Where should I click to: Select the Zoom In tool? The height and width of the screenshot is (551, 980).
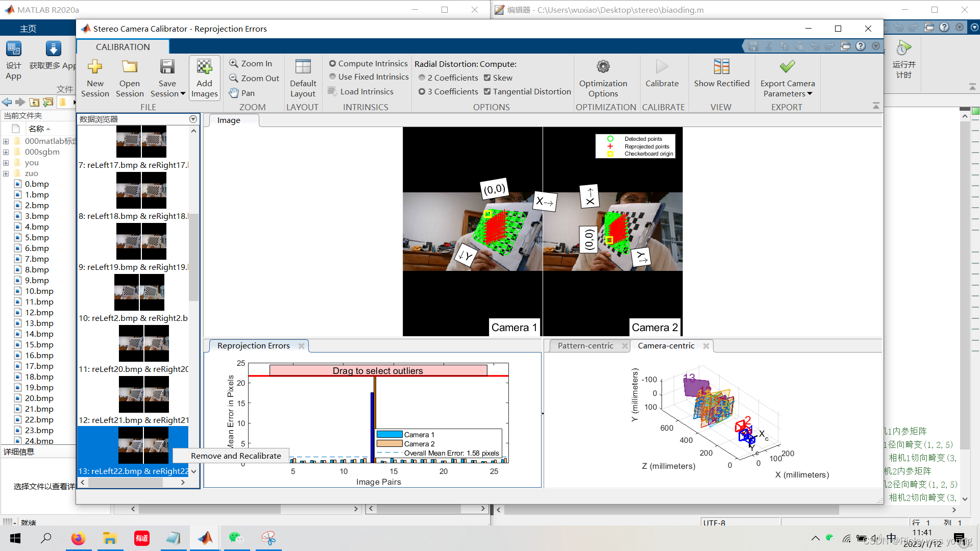click(251, 63)
